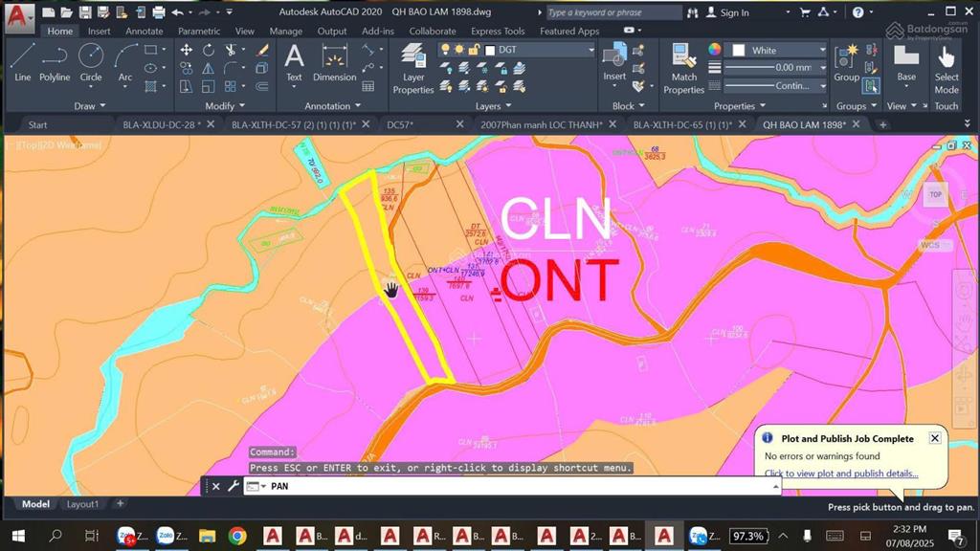Click the Select Mode touch button
Image resolution: width=980 pixels, height=551 pixels.
pyautogui.click(x=947, y=69)
